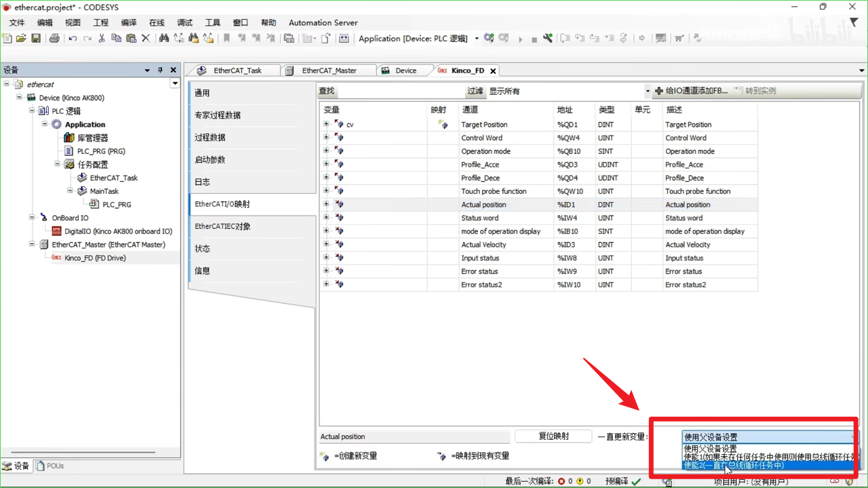Click the Stop square toolbar icon
This screenshot has width=868, height=488.
tap(534, 39)
